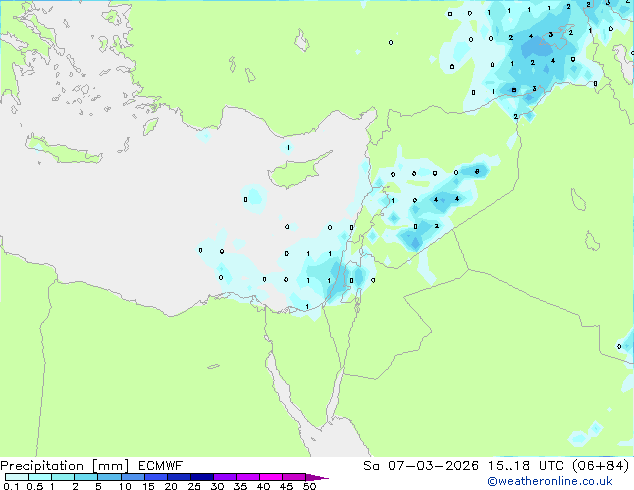This screenshot has width=634, height=490.
Task: Click the '50' legend value
Action: pos(309,486)
